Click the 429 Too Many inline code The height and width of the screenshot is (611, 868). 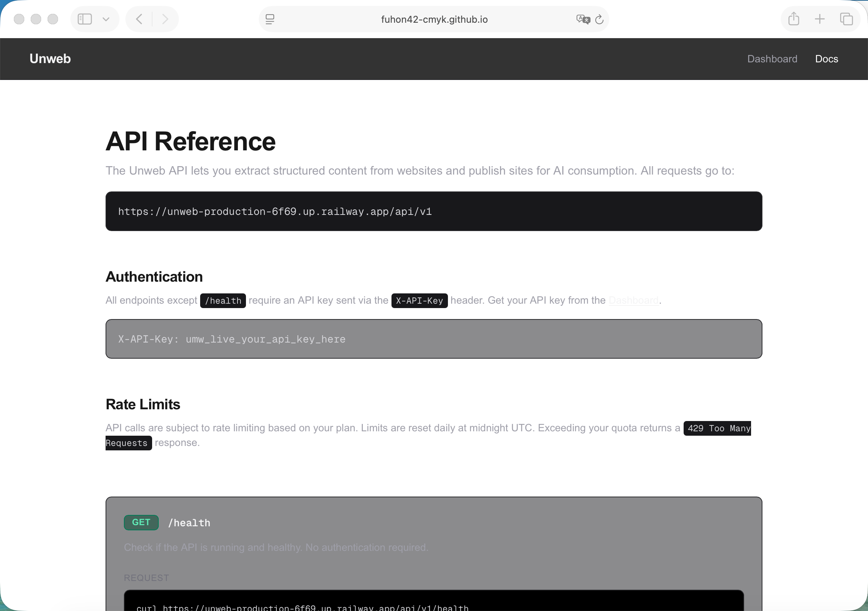click(x=717, y=428)
